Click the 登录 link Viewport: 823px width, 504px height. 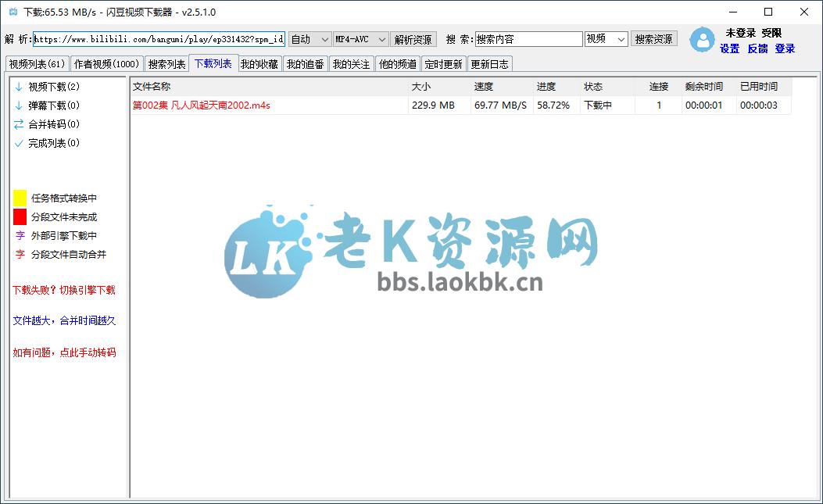785,48
